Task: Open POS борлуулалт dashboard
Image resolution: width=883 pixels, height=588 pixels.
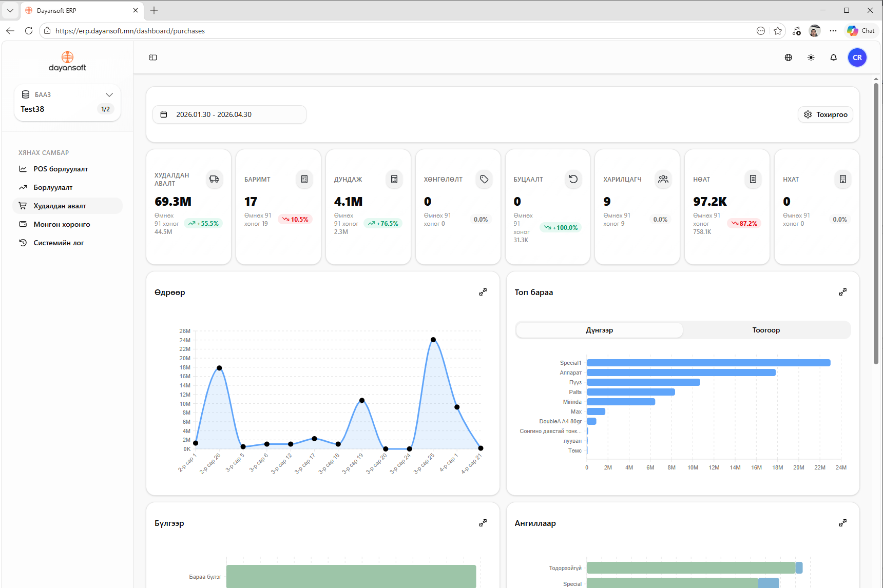Action: pos(67,169)
